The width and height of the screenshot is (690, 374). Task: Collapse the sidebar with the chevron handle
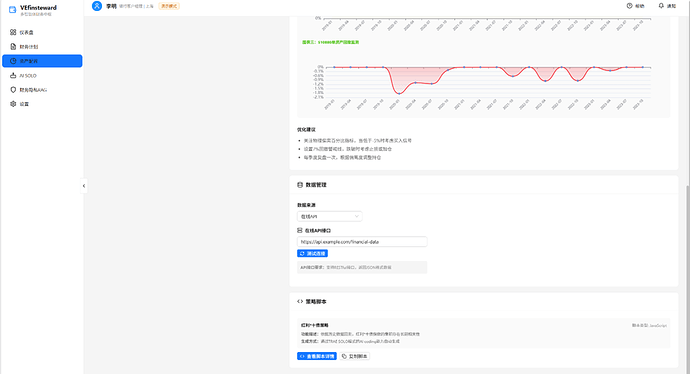click(84, 186)
